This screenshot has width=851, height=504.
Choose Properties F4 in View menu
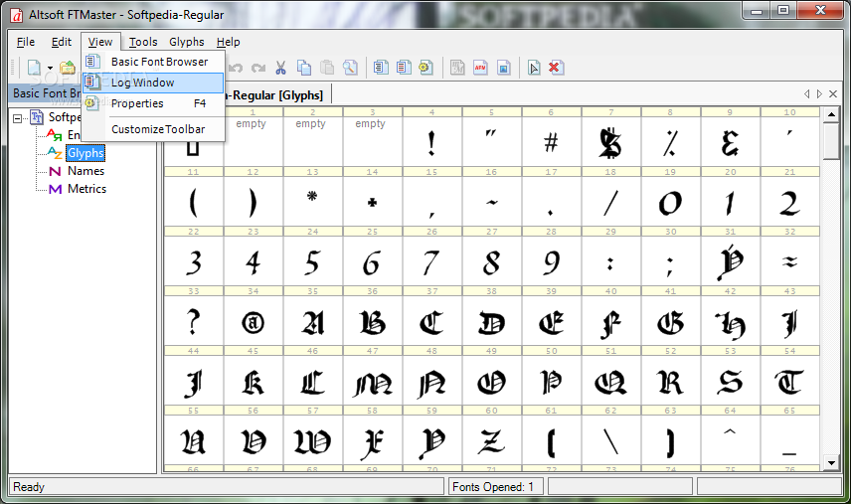click(x=153, y=103)
